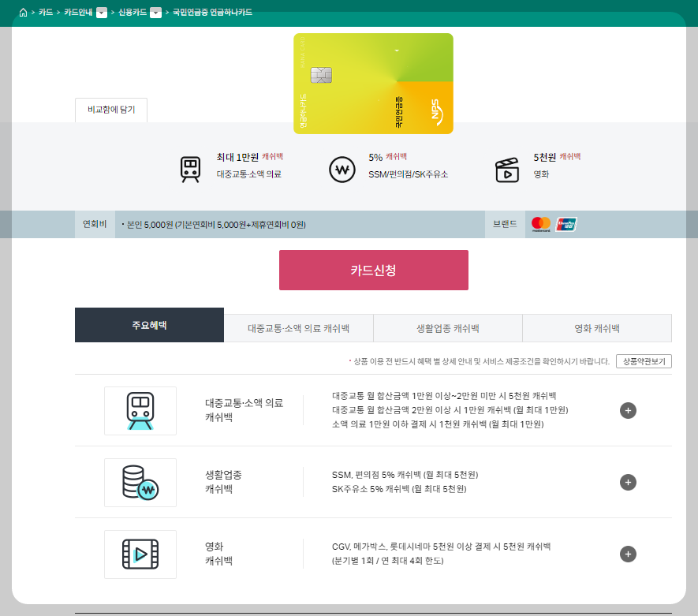Expand the 영화 캐쉬백 details plus

click(628, 554)
